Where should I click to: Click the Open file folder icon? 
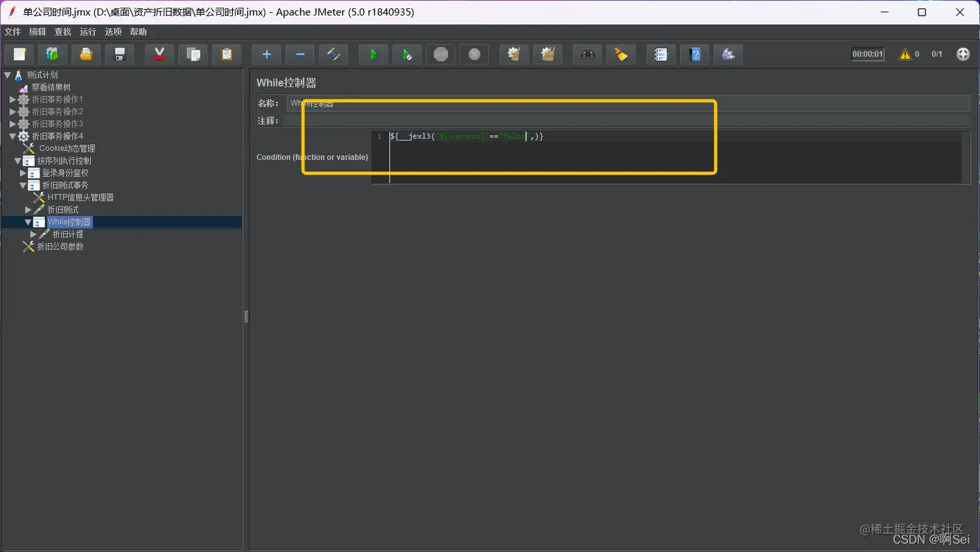tap(86, 54)
